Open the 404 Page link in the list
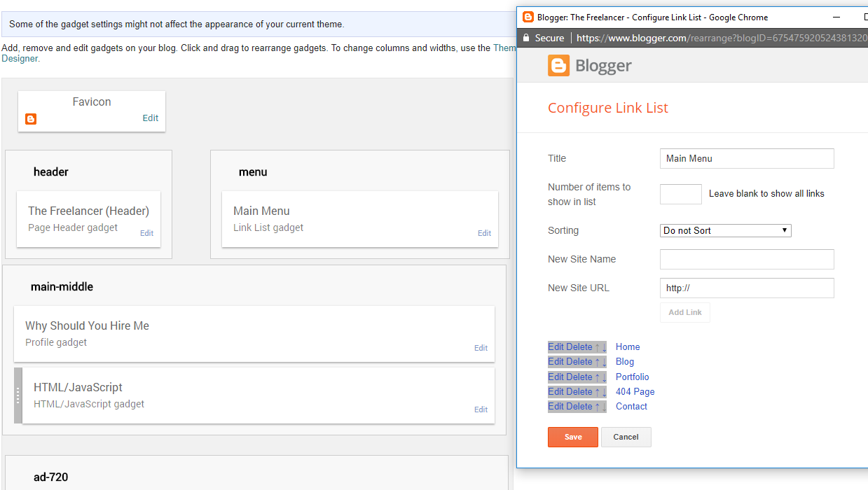This screenshot has height=490, width=868. tap(635, 392)
